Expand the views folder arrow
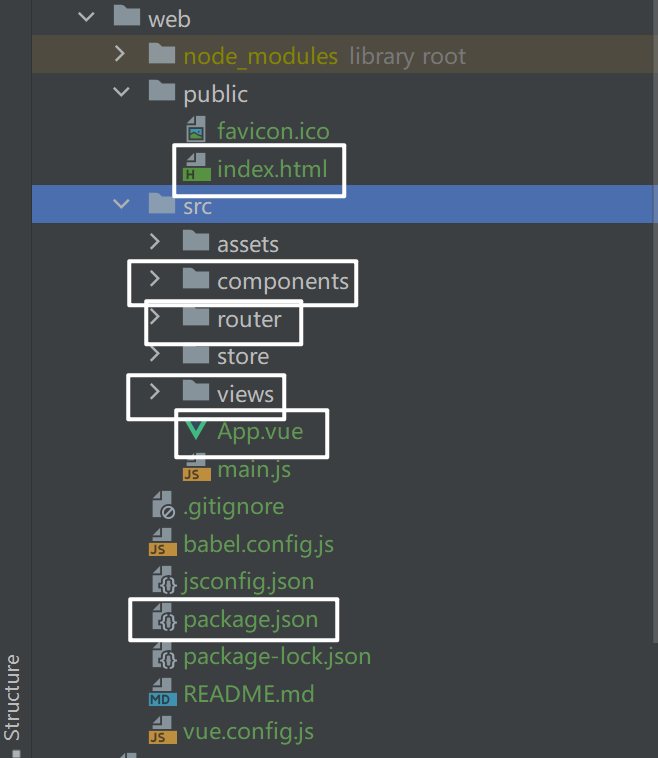 tap(154, 393)
